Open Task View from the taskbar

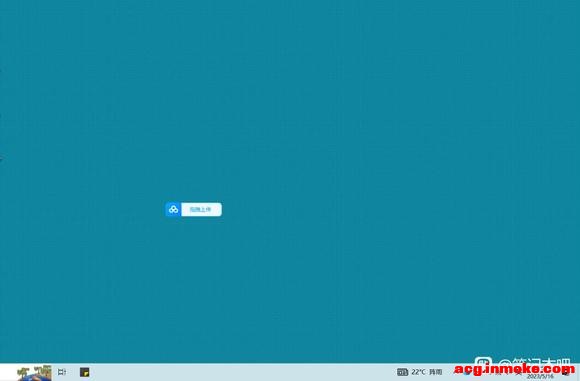(62, 372)
